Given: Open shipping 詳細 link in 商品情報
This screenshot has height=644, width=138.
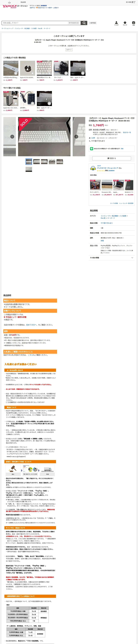Looking at the screenshot, I should point(102,241).
